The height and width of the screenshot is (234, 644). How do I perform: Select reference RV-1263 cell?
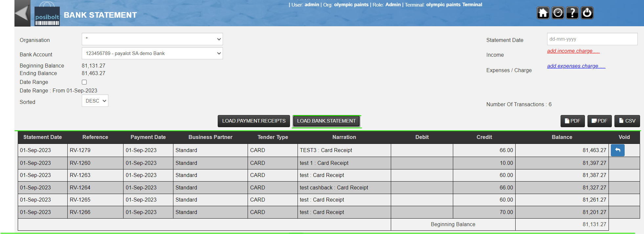pos(95,175)
